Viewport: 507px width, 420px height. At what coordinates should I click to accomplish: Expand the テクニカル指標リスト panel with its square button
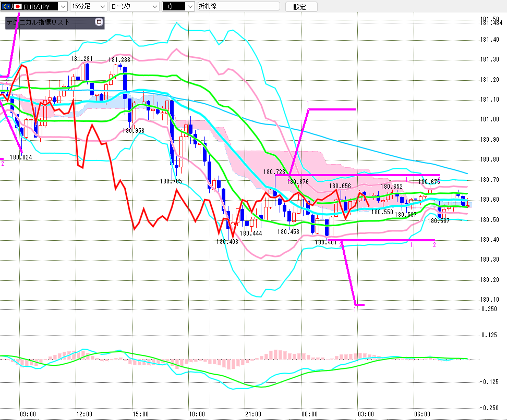[99, 22]
